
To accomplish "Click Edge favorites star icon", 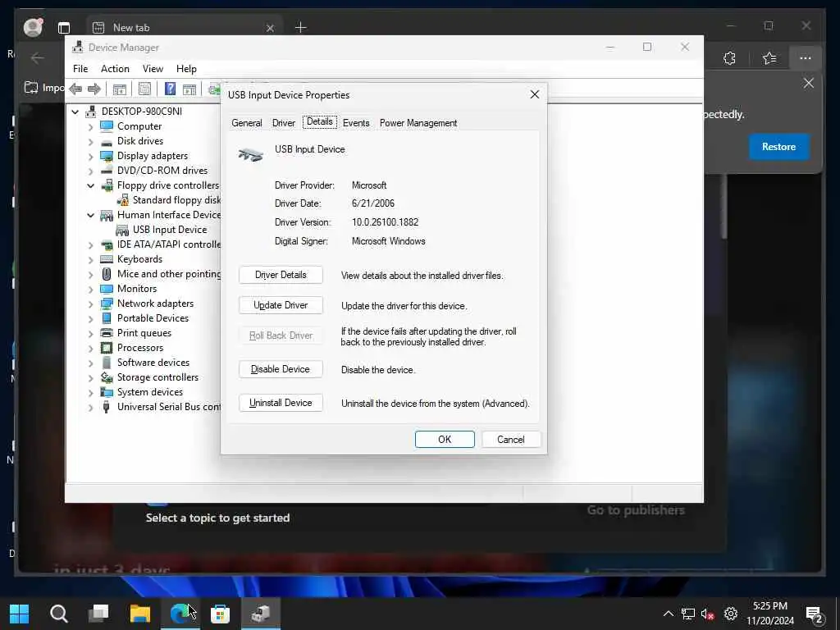I will [769, 58].
